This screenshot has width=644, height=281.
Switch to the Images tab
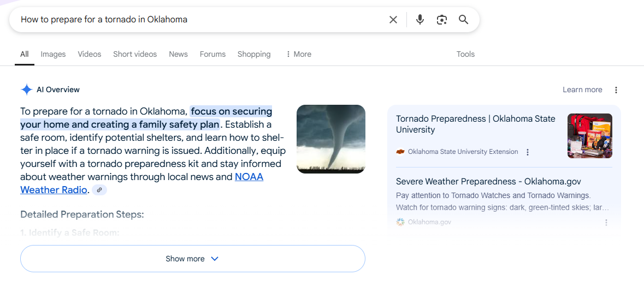[53, 54]
